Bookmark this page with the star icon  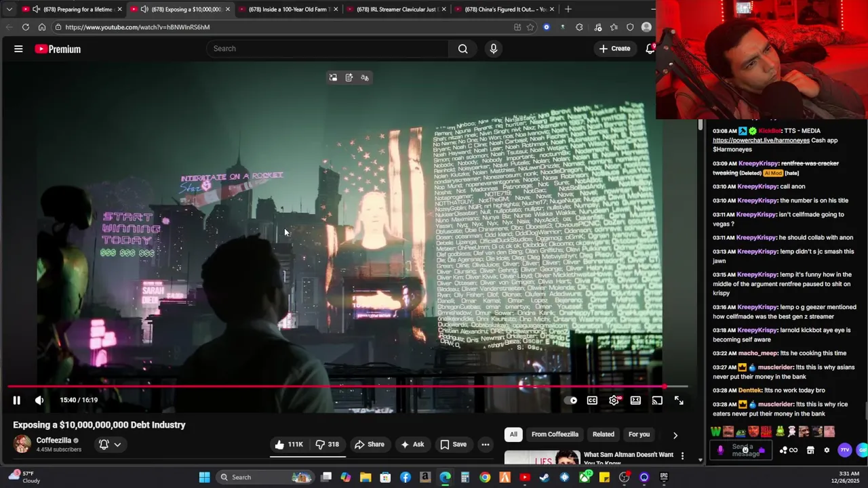(x=530, y=27)
